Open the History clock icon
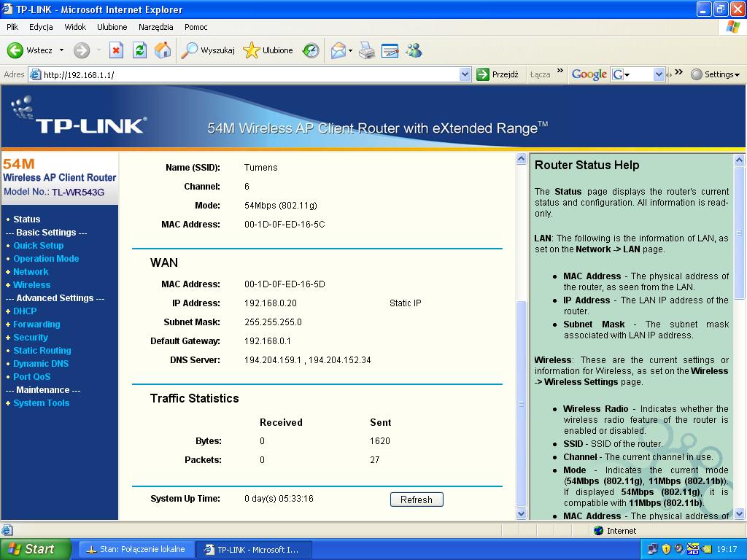Screen dimensions: 747x560 click(x=311, y=50)
